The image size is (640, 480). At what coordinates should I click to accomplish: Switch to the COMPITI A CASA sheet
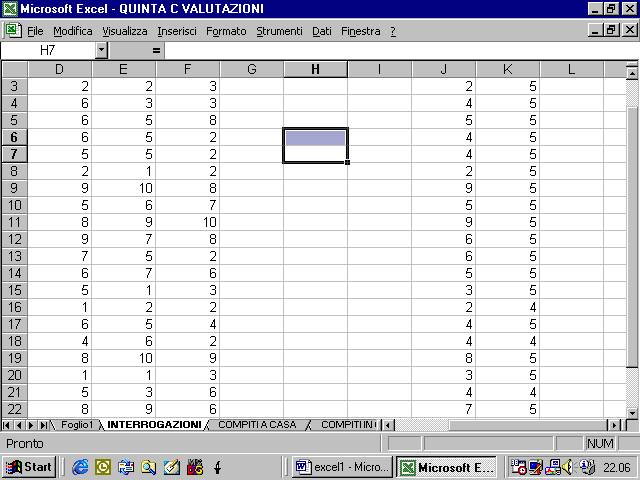[257, 425]
